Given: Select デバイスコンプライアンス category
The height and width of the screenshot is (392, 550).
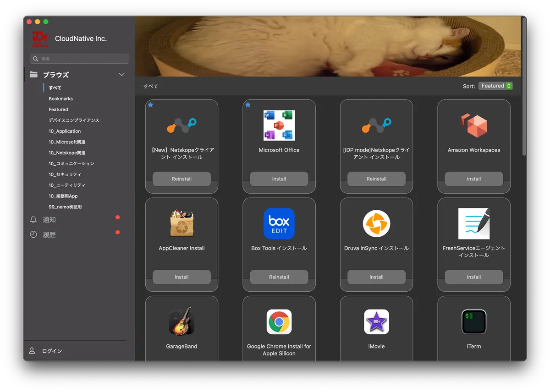Looking at the screenshot, I should coord(74,120).
